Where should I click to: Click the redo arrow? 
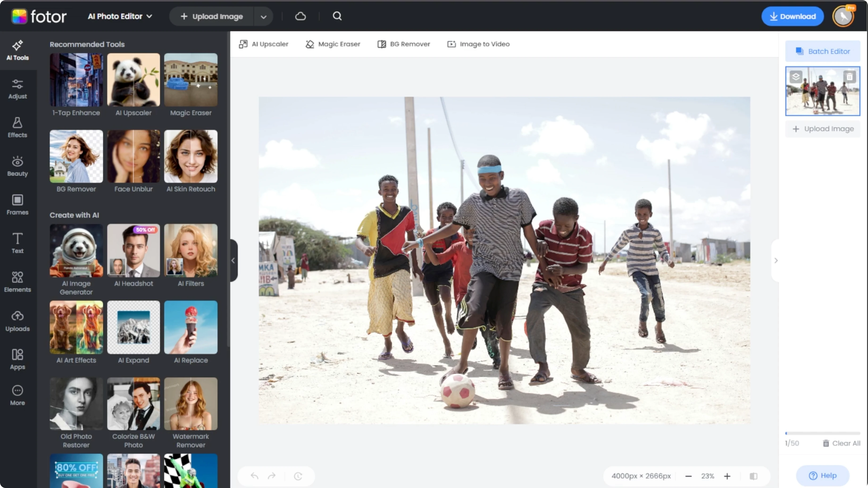tap(271, 476)
